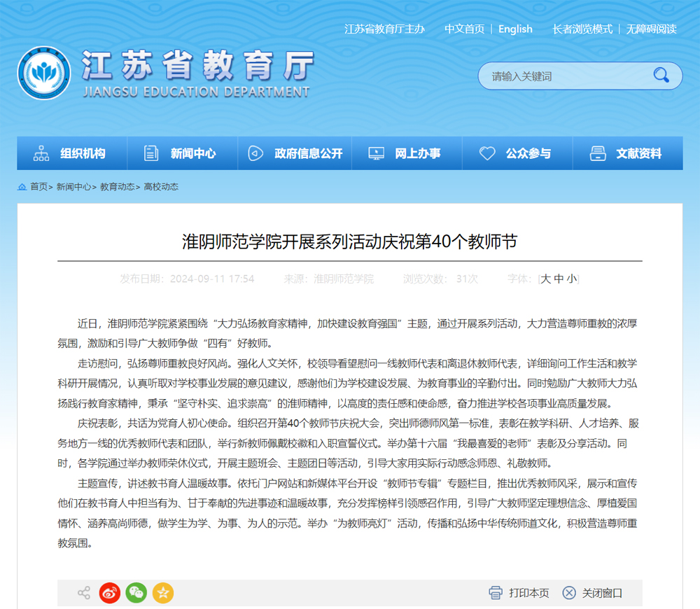Click the 江苏省教育厅主办 text

pyautogui.click(x=384, y=29)
